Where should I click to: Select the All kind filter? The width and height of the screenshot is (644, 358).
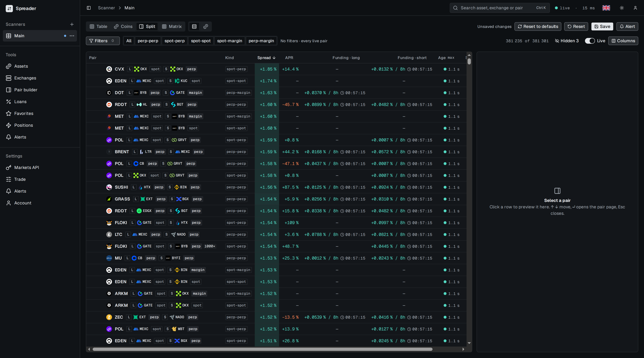(129, 41)
